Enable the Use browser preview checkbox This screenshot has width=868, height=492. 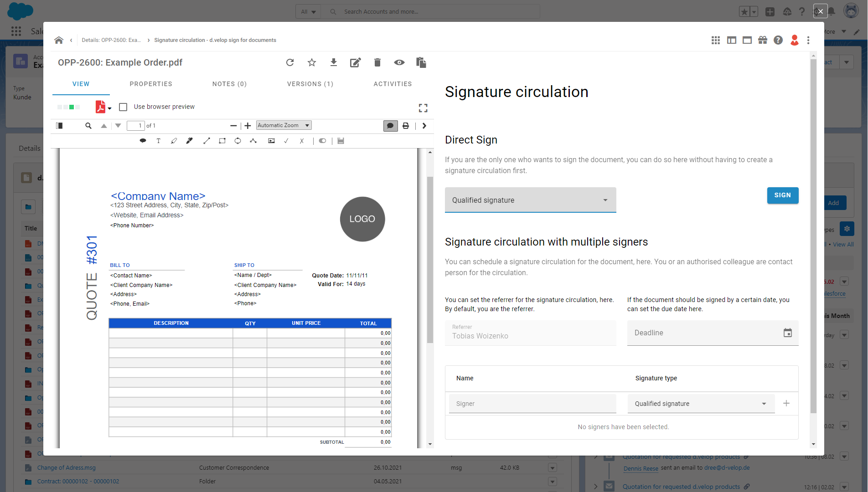pos(123,107)
